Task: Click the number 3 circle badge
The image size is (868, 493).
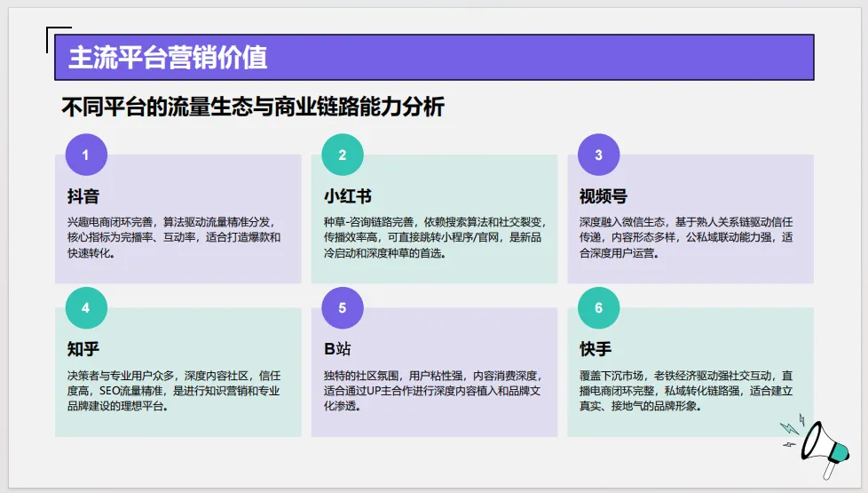Action: pyautogui.click(x=599, y=155)
